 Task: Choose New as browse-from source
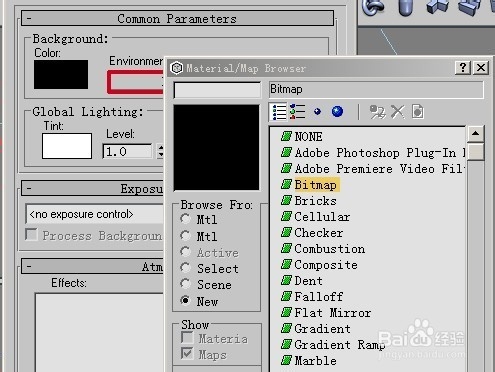pos(185,300)
